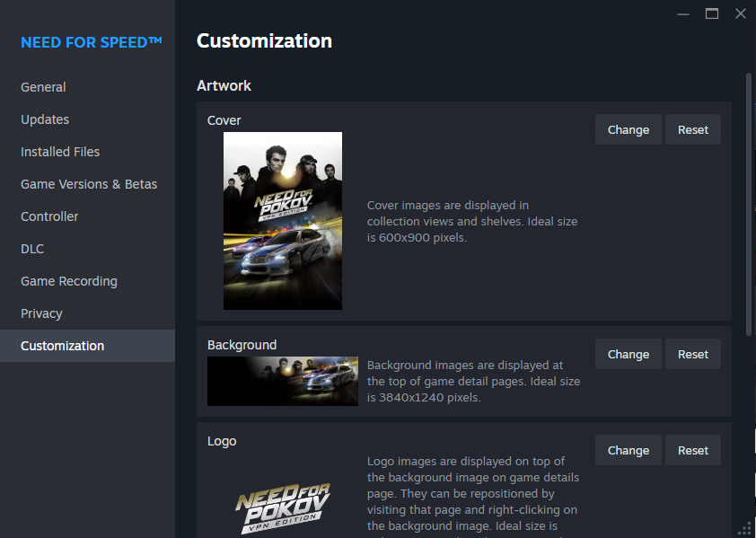This screenshot has width=756, height=538.
Task: Close the properties window
Action: [741, 13]
